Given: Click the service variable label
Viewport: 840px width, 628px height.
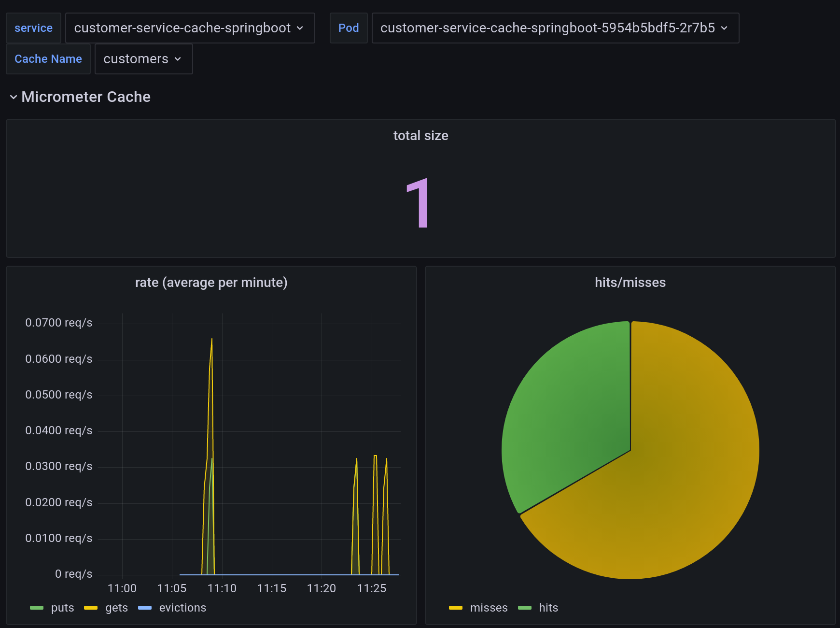Looking at the screenshot, I should tap(33, 28).
